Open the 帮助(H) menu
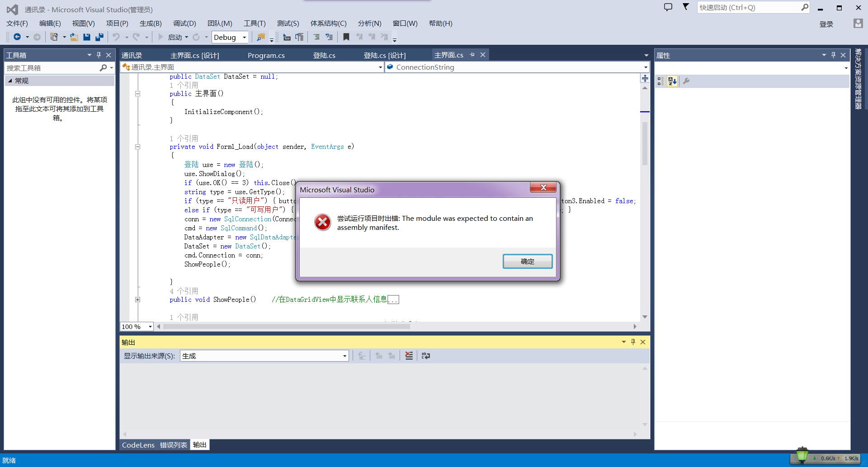This screenshot has width=868, height=467. pos(440,24)
